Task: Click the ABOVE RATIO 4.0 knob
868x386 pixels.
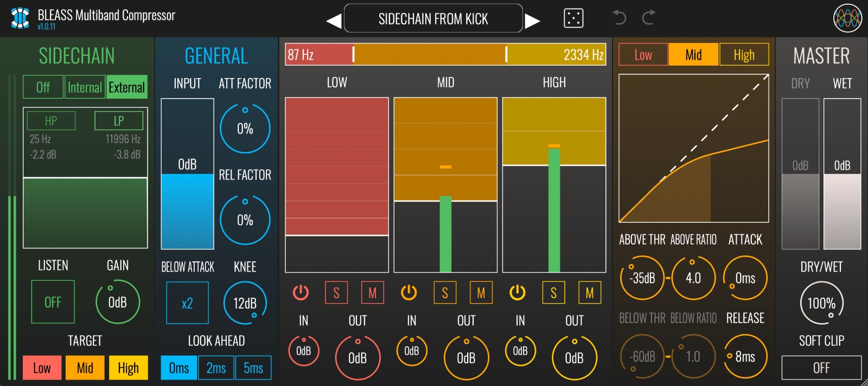Action: pos(693,278)
